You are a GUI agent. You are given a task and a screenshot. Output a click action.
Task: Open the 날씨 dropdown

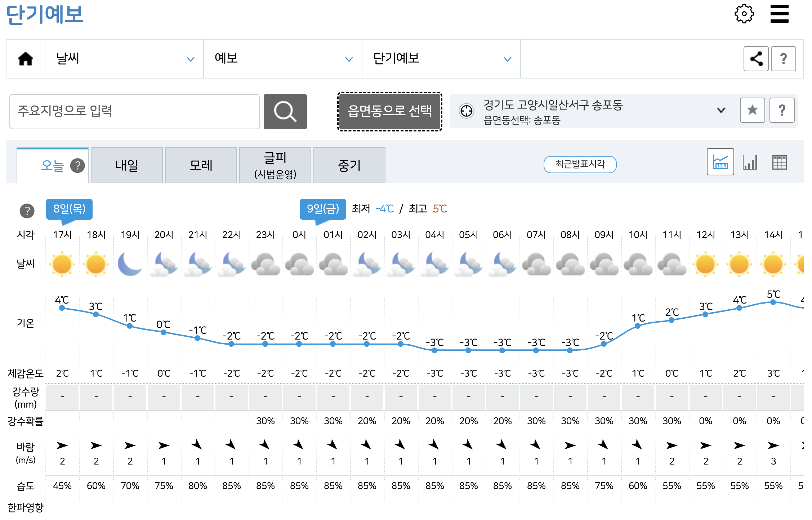pos(123,59)
